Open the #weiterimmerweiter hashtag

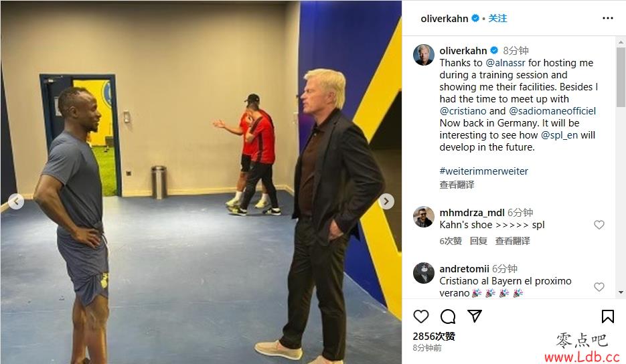(x=483, y=171)
